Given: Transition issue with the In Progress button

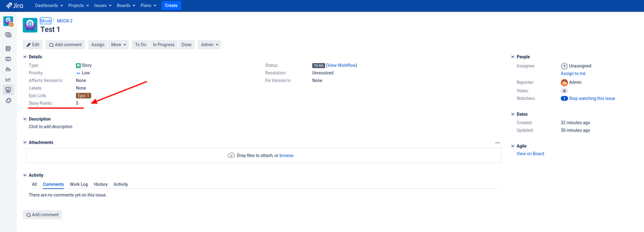Looking at the screenshot, I should click(x=164, y=44).
